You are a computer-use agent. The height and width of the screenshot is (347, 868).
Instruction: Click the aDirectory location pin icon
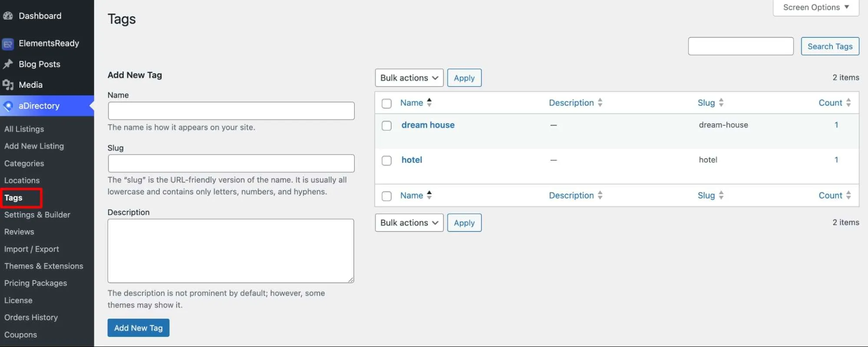point(8,106)
